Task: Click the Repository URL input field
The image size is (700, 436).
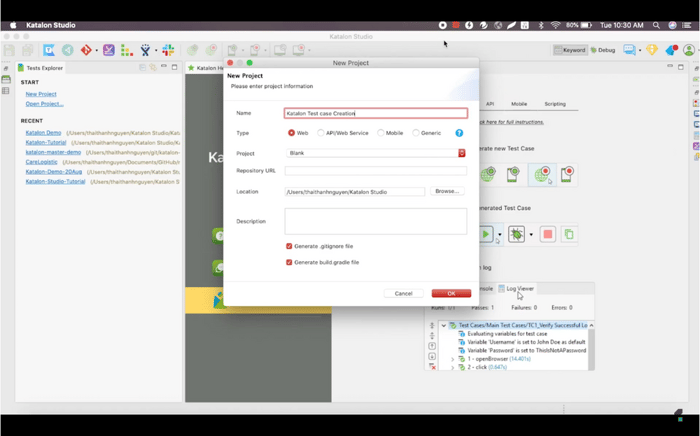Action: (x=376, y=171)
